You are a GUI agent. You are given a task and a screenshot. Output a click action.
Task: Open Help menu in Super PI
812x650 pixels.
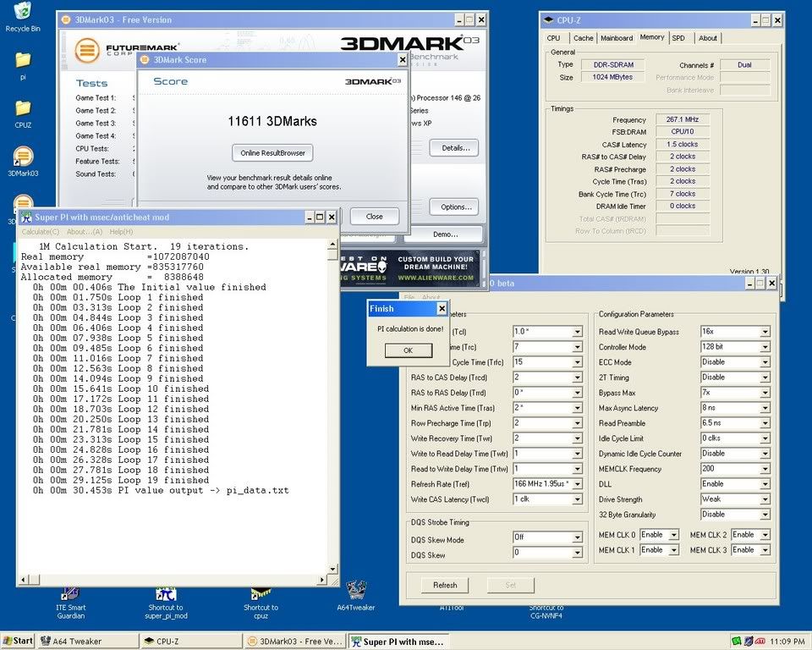point(121,232)
